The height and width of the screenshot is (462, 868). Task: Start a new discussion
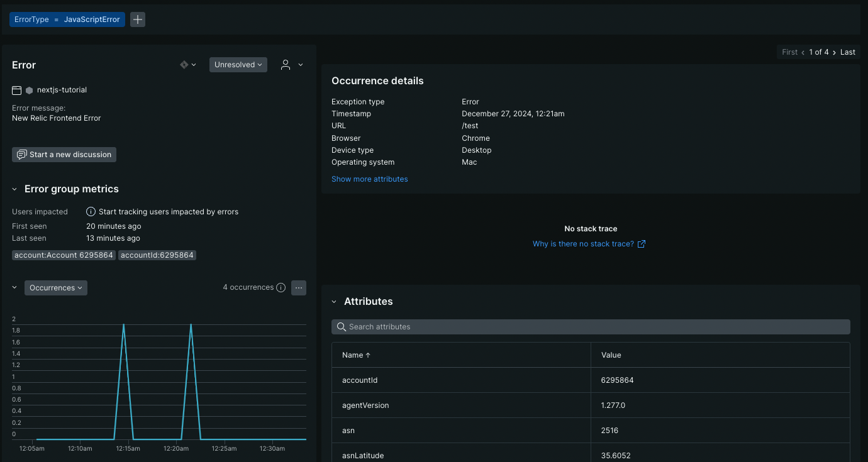point(64,155)
